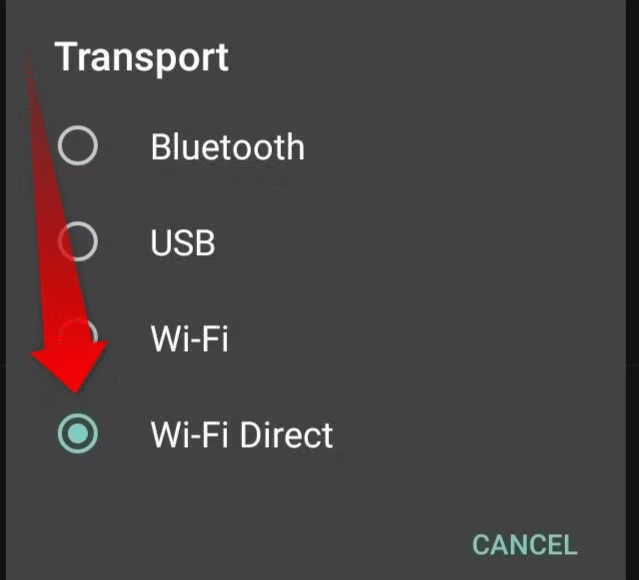Click the filled Wi-Fi Direct radio button
Viewport: 639px width, 580px height.
(77, 433)
